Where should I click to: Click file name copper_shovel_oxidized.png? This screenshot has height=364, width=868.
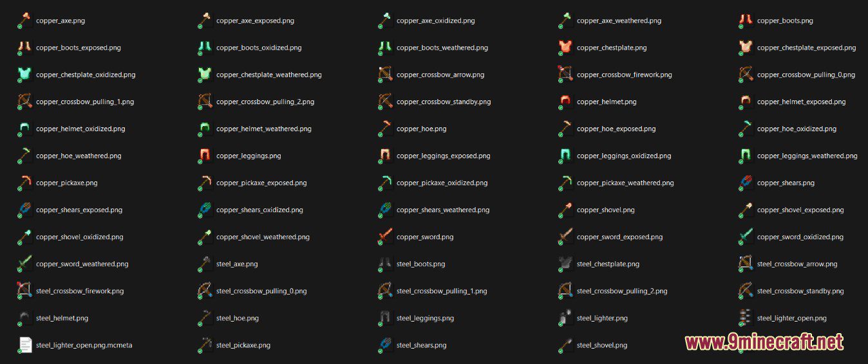(x=80, y=237)
